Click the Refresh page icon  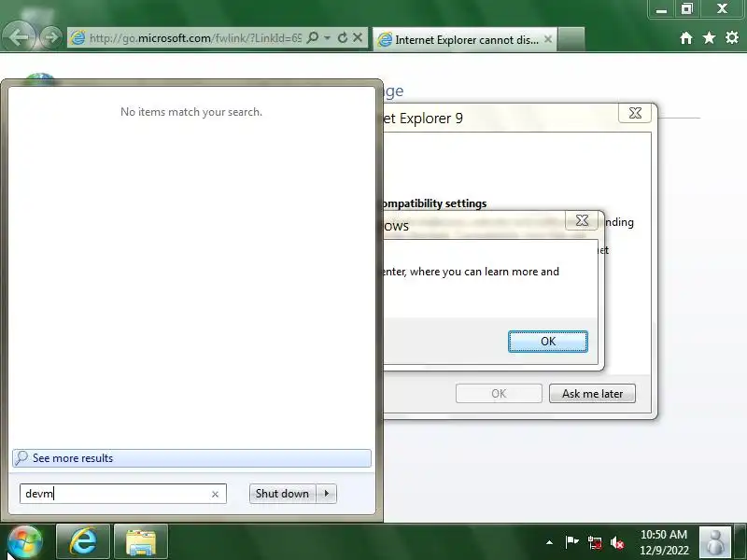pyautogui.click(x=343, y=37)
